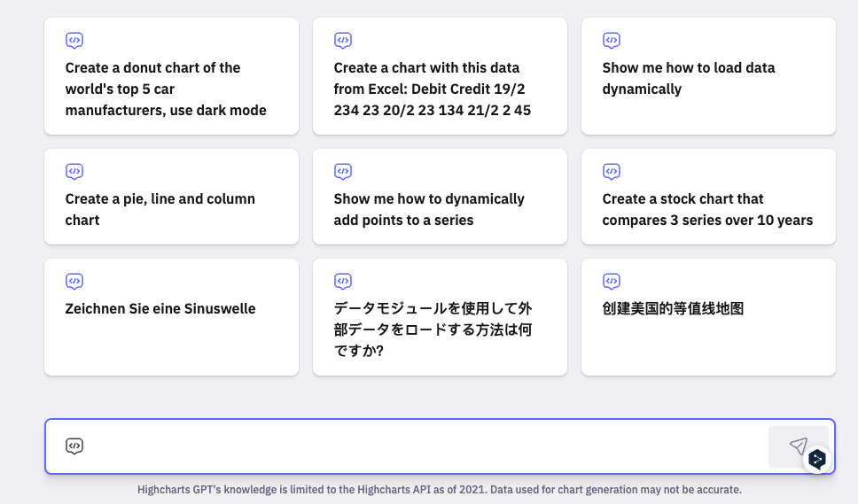The height and width of the screenshot is (504, 858).
Task: Focus the chat message input field
Action: pos(417,446)
